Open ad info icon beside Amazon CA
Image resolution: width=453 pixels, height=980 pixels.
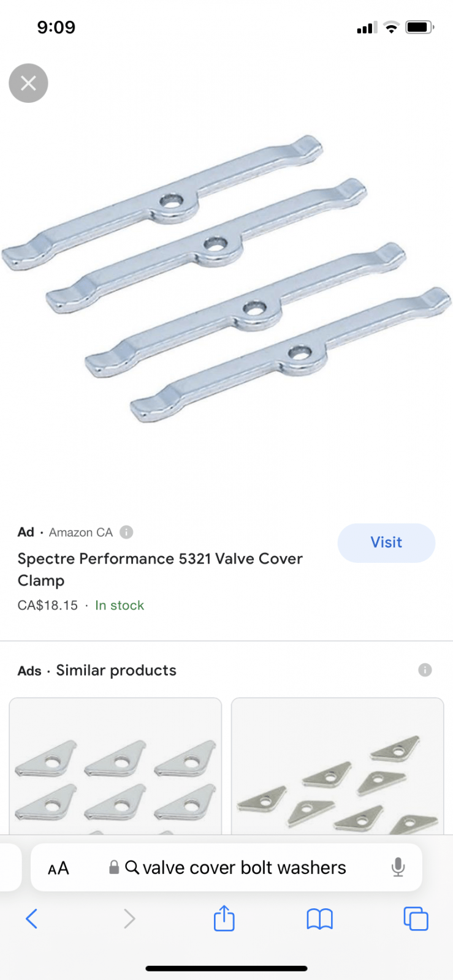coord(126,532)
